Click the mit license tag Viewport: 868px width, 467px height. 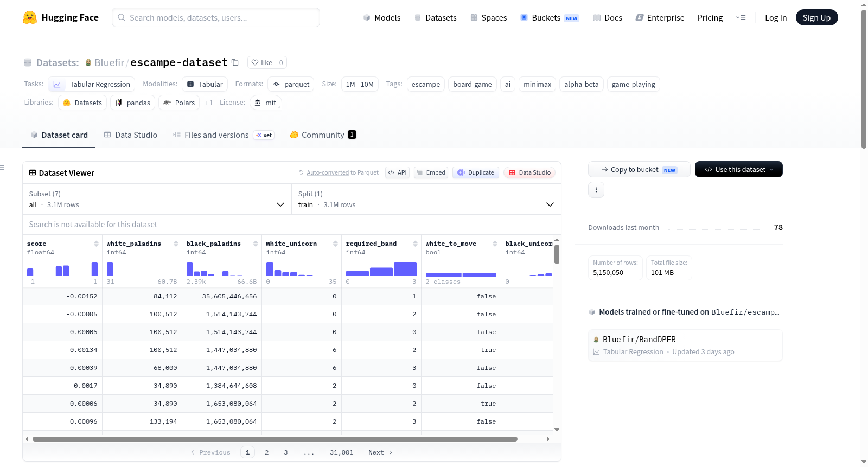click(x=266, y=103)
